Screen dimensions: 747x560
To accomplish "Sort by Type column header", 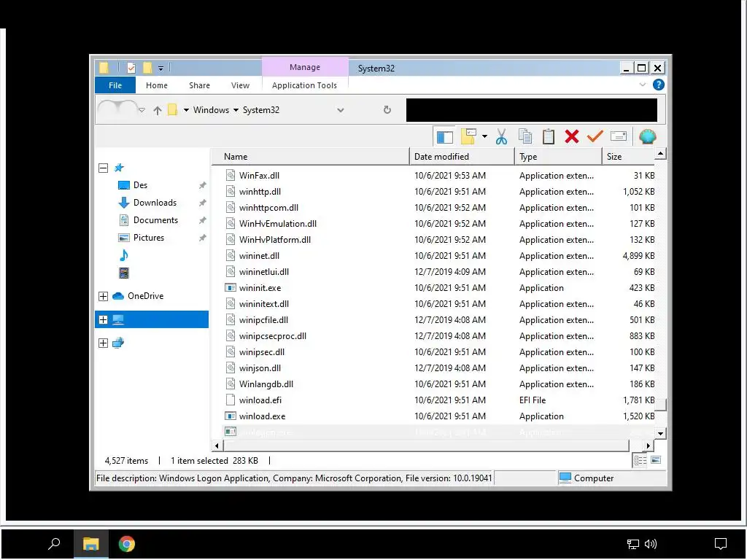I will tap(558, 157).
